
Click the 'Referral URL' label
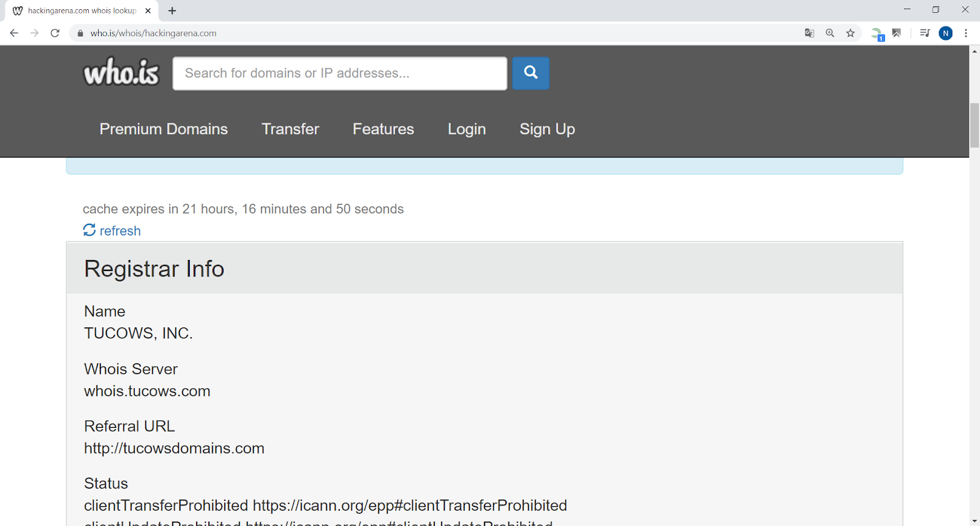click(x=129, y=426)
